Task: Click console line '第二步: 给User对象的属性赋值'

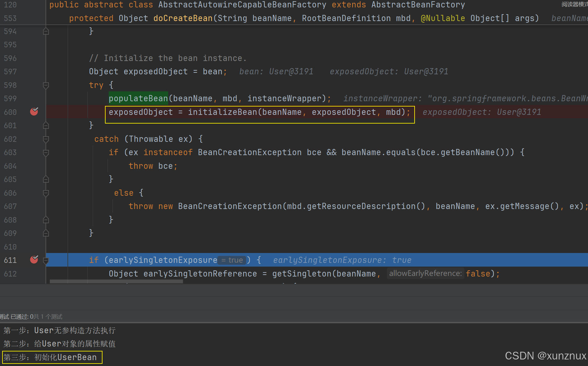Action: pos(59,344)
